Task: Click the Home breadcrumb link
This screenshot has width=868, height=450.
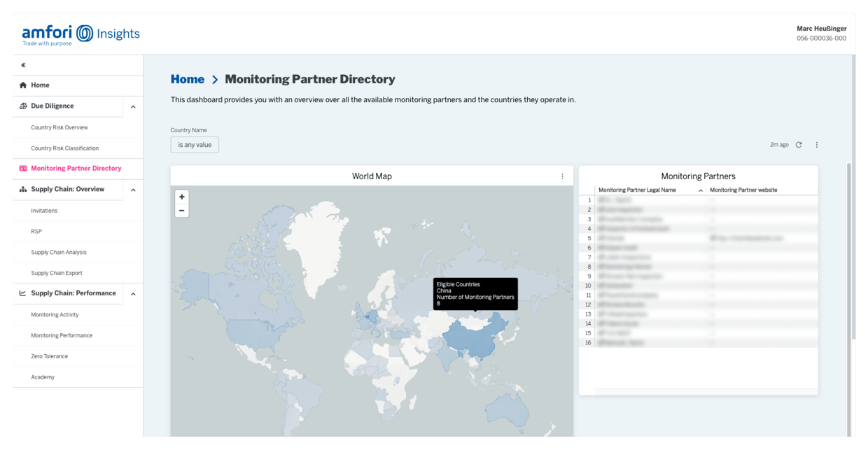Action: click(188, 80)
